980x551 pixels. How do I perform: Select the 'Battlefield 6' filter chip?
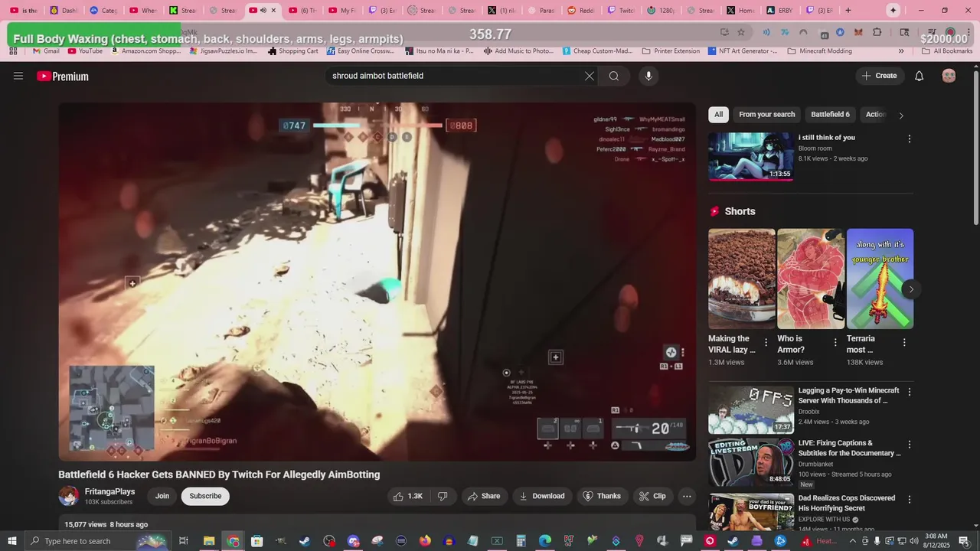831,115
